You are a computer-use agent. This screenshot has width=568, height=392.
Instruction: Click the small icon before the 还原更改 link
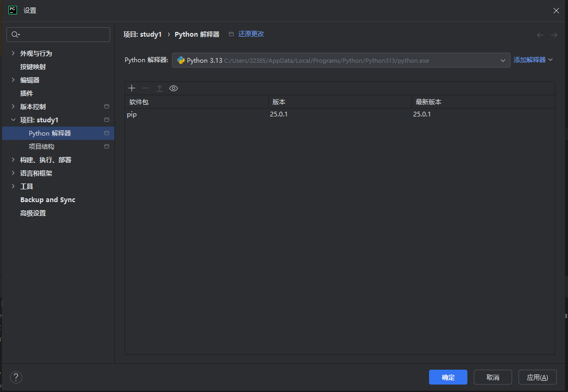[231, 34]
